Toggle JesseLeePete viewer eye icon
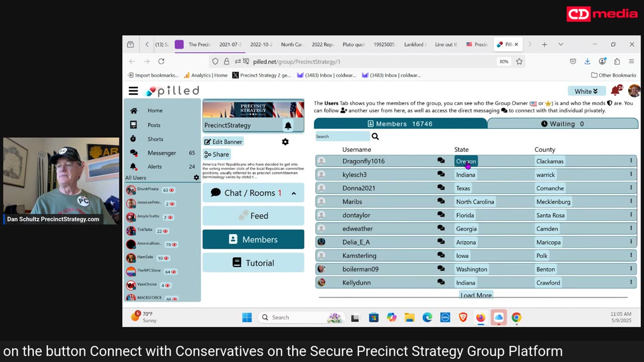 tap(172, 204)
